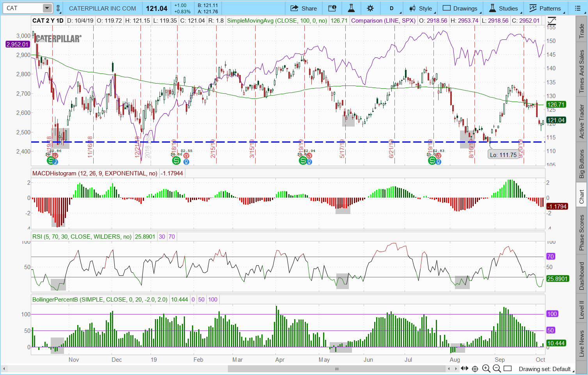The image size is (588, 375).
Task: Switch to the Active Trader tab
Action: click(581, 121)
